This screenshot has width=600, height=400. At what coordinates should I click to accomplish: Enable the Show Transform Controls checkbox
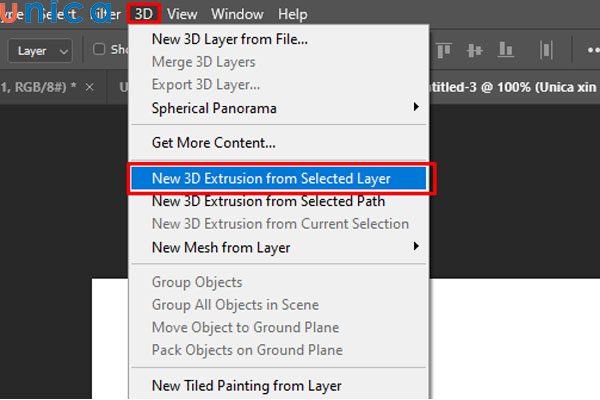click(99, 49)
